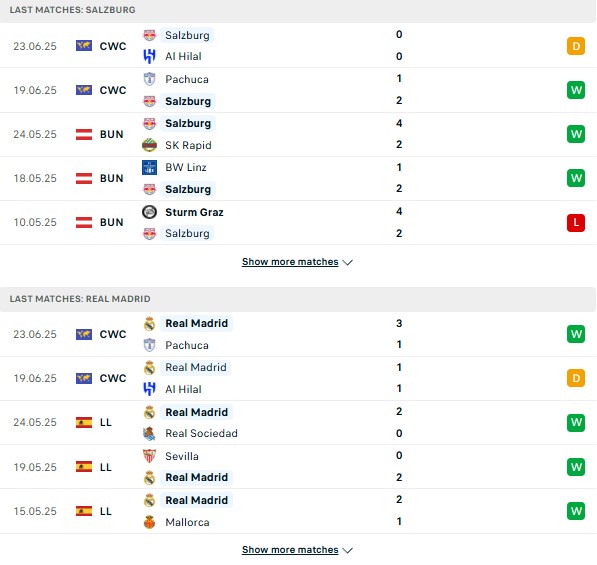
Task: Click the Austria flag on the 18.05.25 BUN match
Action: point(84,178)
